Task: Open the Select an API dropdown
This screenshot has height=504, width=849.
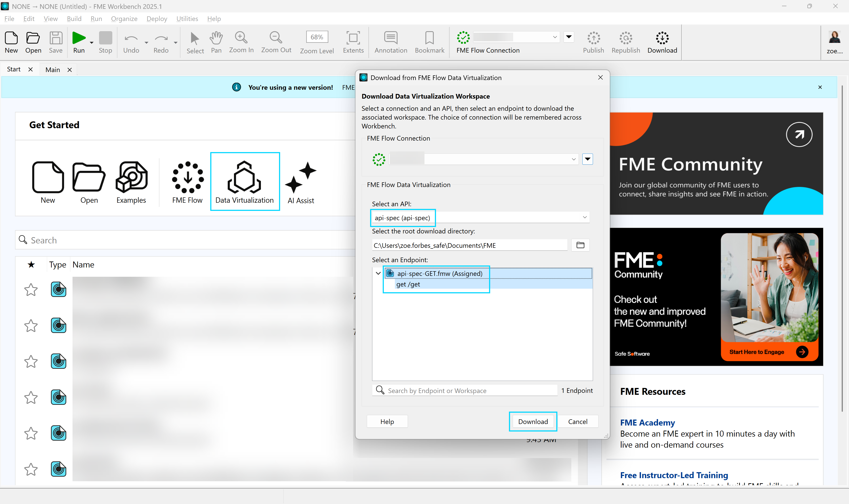Action: (x=481, y=218)
